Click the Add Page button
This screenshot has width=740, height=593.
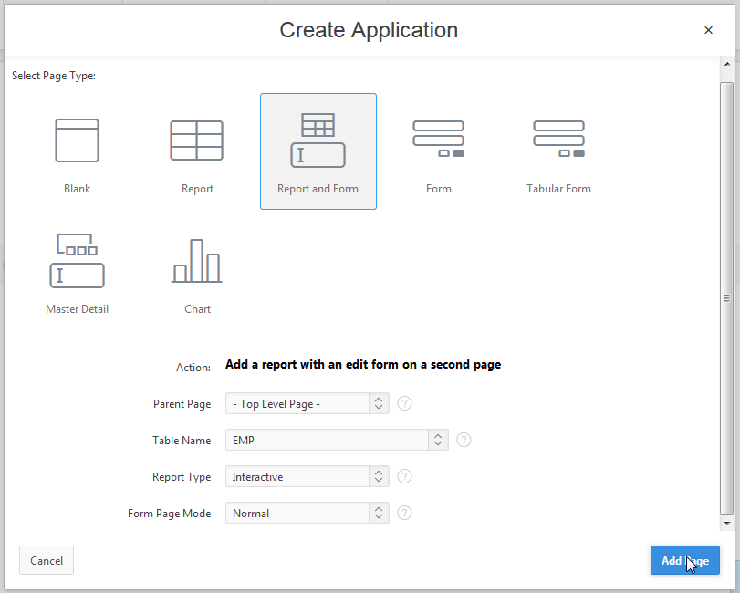[685, 560]
